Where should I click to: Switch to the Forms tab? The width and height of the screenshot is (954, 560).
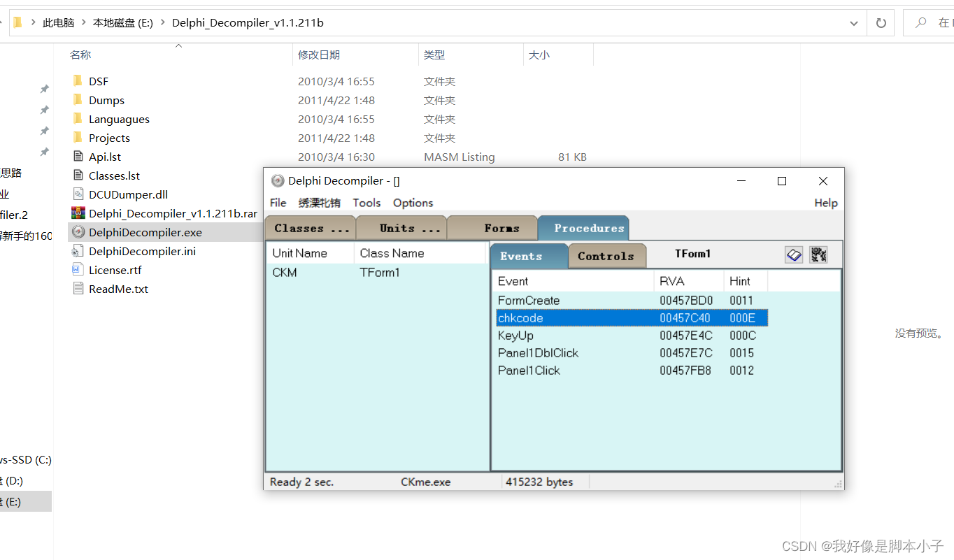click(x=492, y=228)
